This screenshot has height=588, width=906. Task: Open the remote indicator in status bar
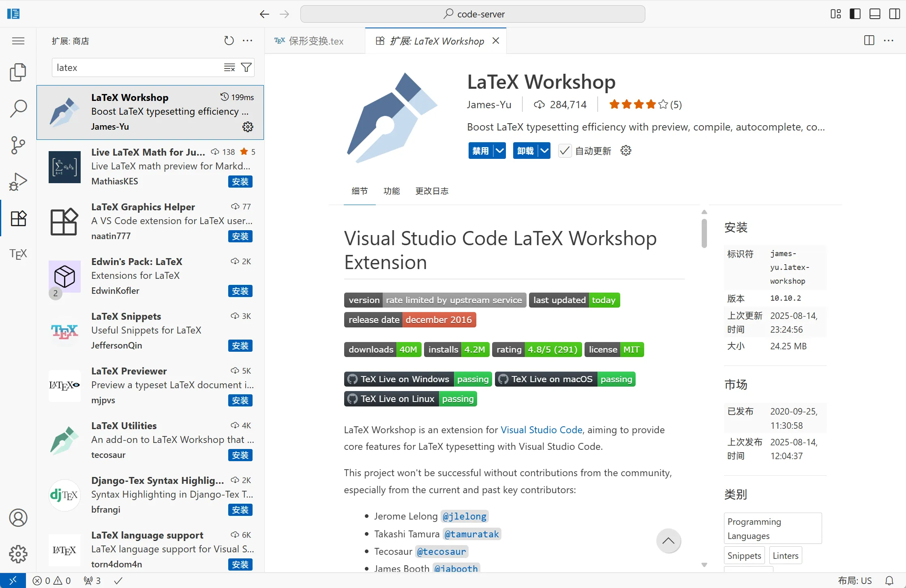point(13,580)
